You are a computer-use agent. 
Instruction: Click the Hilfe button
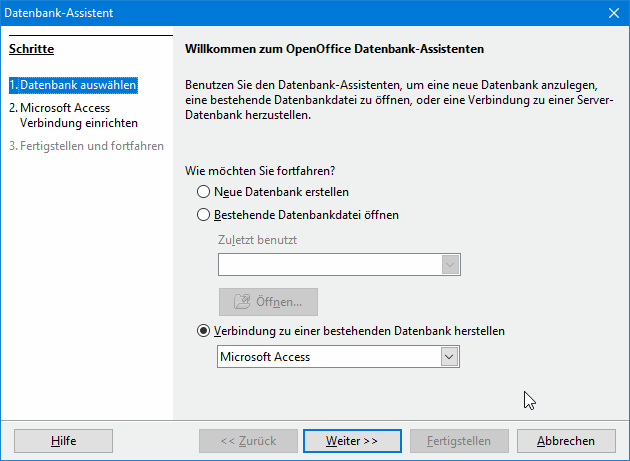(63, 441)
